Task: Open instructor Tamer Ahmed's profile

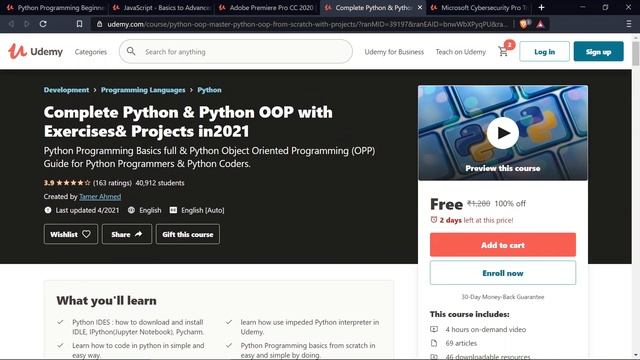Action: click(x=100, y=197)
